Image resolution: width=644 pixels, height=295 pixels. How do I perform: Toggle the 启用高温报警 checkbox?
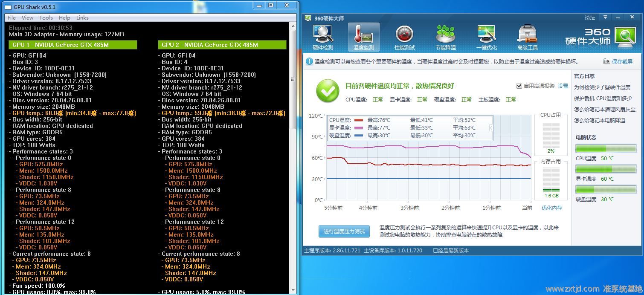(x=519, y=86)
